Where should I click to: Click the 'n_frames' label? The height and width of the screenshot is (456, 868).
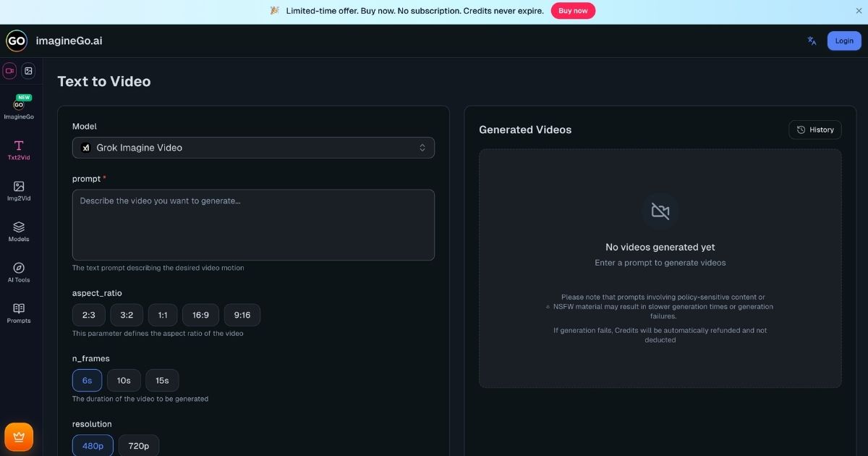point(91,358)
